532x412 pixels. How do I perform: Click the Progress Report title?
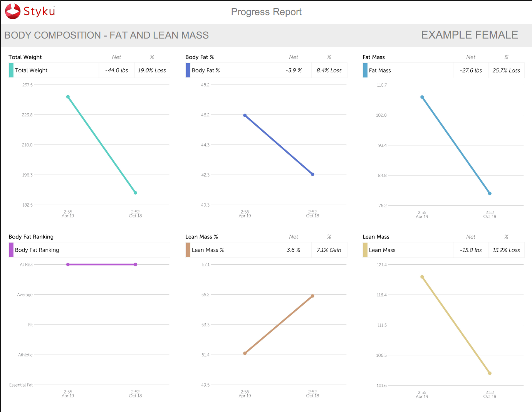coord(266,12)
